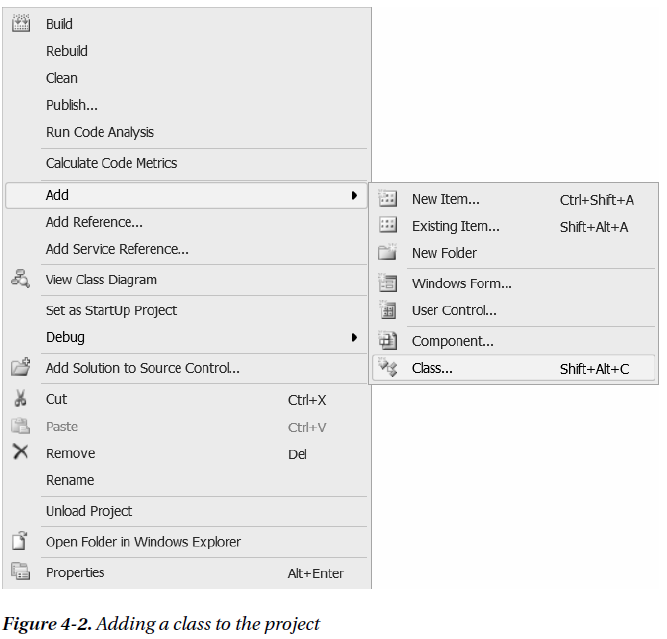The width and height of the screenshot is (667, 639).
Task: Select Add Service Reference option
Action: tap(117, 249)
